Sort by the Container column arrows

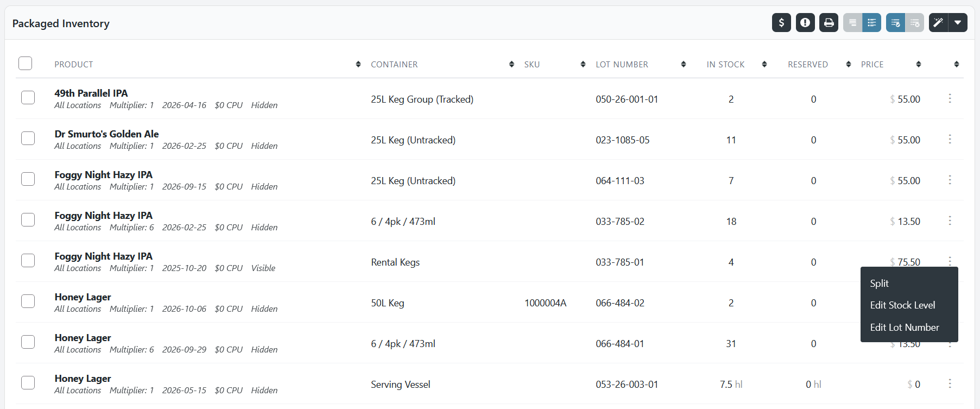(x=511, y=64)
